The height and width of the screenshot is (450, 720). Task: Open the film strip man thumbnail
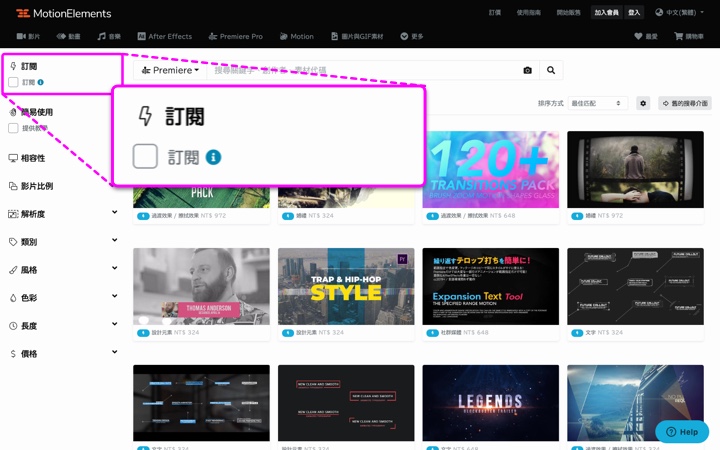[635, 169]
